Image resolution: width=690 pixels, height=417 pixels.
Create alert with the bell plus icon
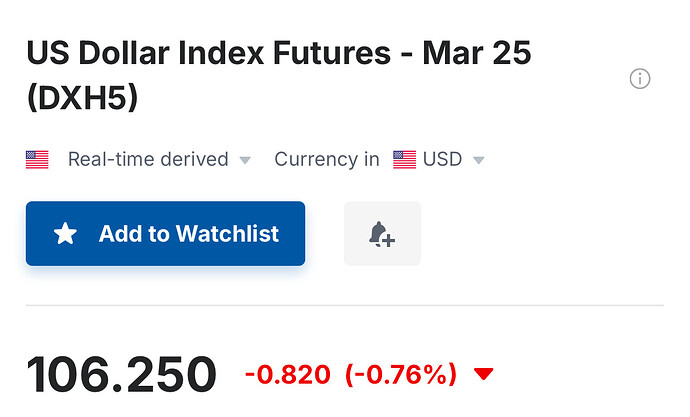point(382,234)
